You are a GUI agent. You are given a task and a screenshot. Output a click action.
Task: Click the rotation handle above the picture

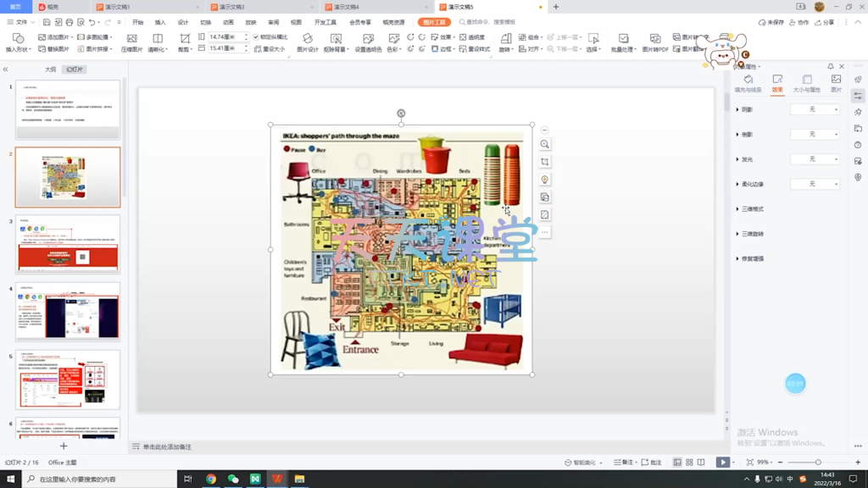[401, 113]
